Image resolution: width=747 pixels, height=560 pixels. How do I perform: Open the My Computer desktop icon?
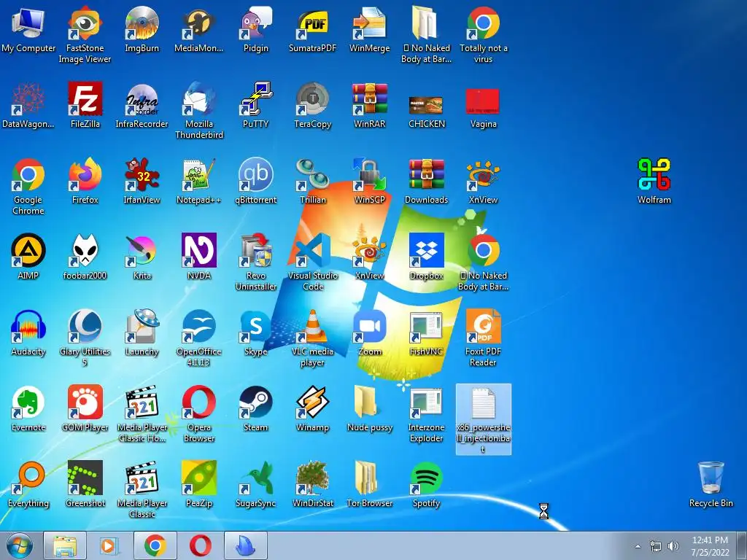click(x=28, y=29)
